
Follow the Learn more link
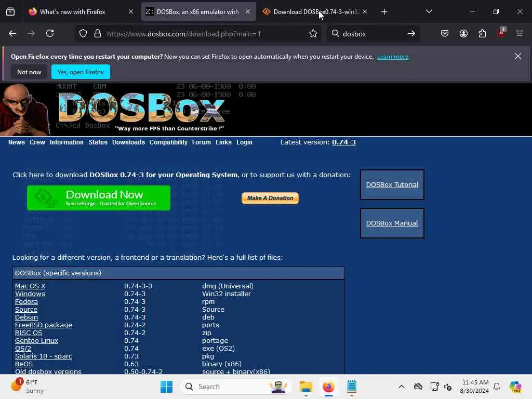point(393,57)
